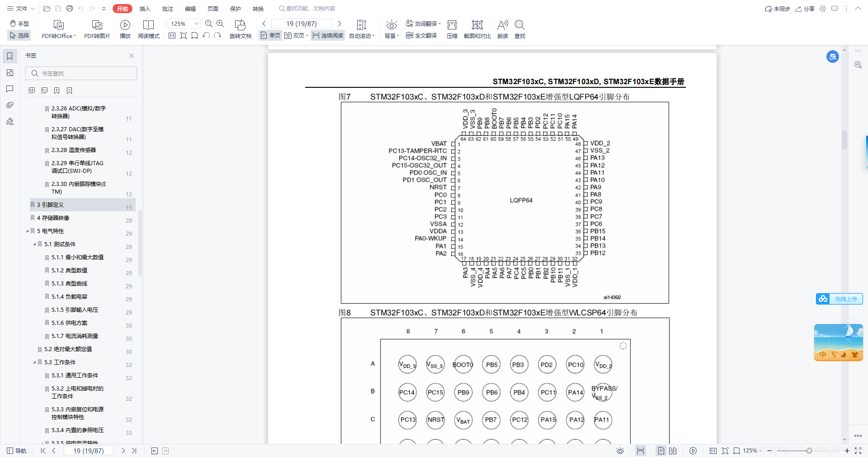Click the zoom out magnifier icon
Image resolution: width=868 pixels, height=457 pixels.
[x=209, y=24]
